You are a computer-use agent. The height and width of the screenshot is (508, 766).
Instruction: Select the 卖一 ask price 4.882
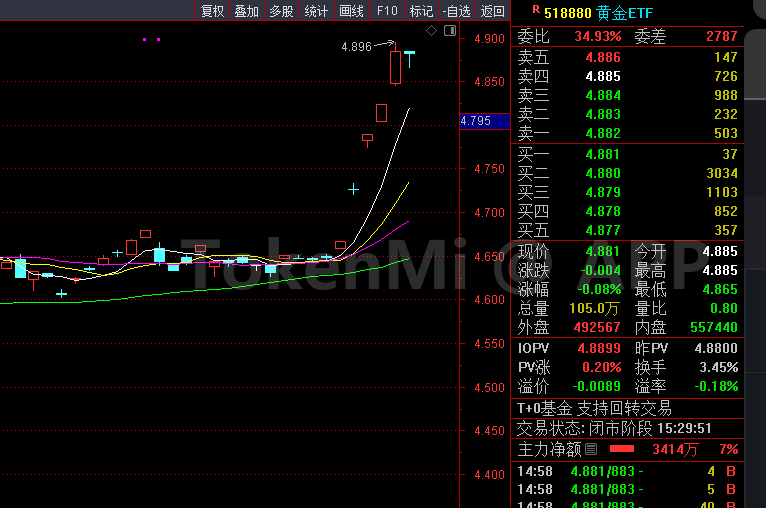[x=602, y=133]
